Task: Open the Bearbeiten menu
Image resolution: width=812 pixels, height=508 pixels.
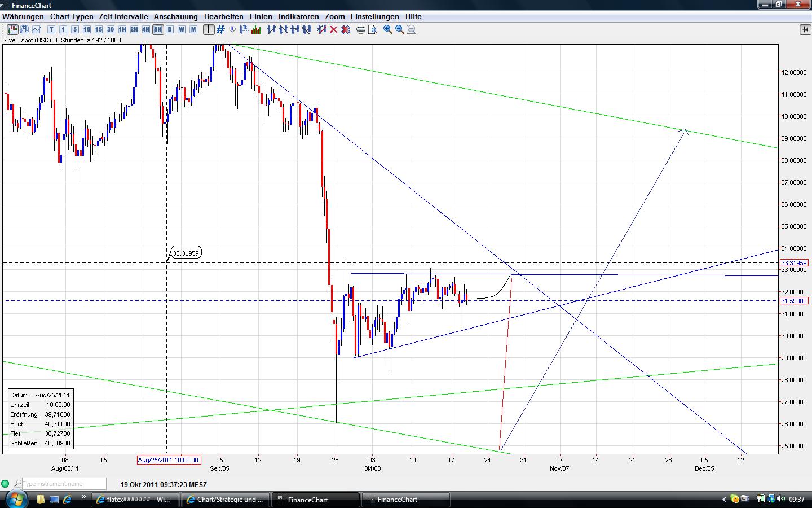Action: coord(224,17)
